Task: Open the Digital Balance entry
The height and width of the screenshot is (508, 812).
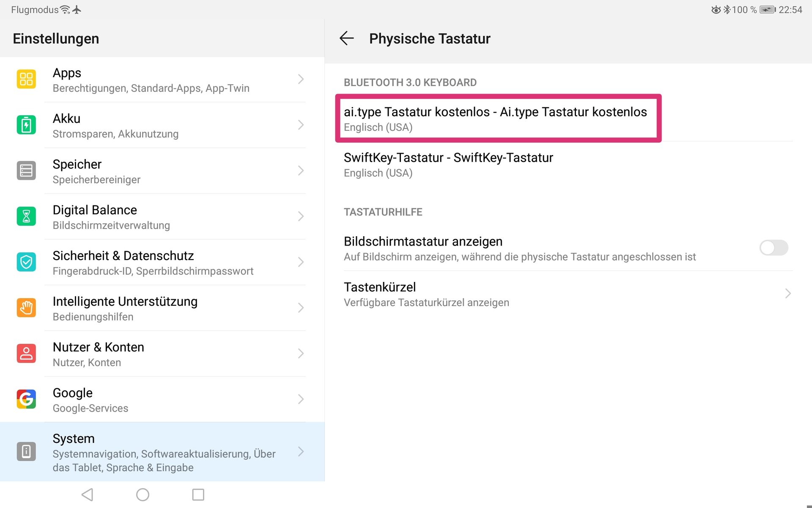Action: tap(162, 216)
